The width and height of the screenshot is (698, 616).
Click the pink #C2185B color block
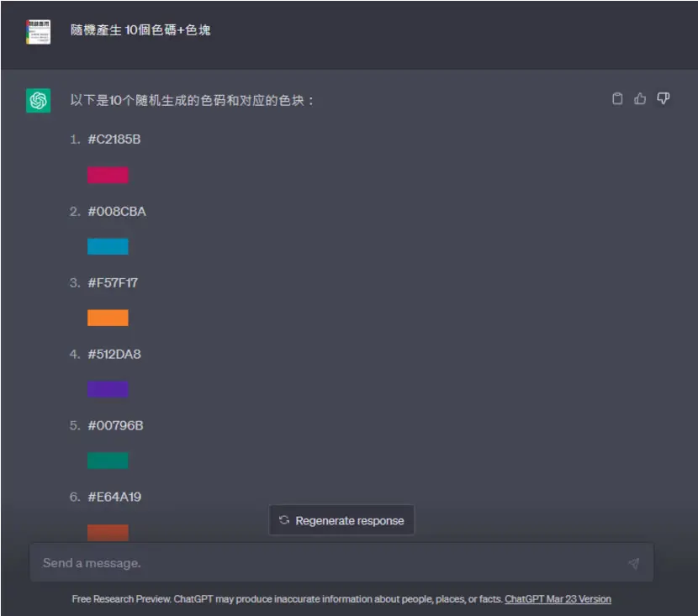(108, 176)
